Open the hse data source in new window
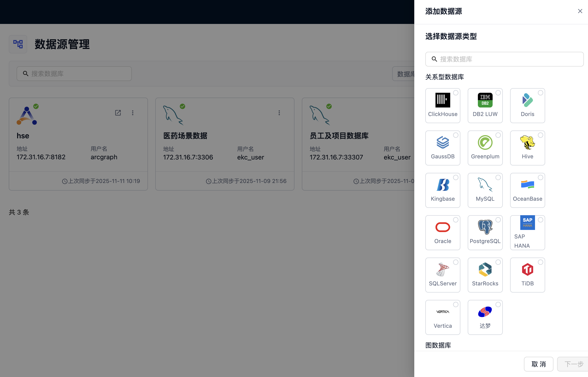588x377 pixels. coord(118,113)
